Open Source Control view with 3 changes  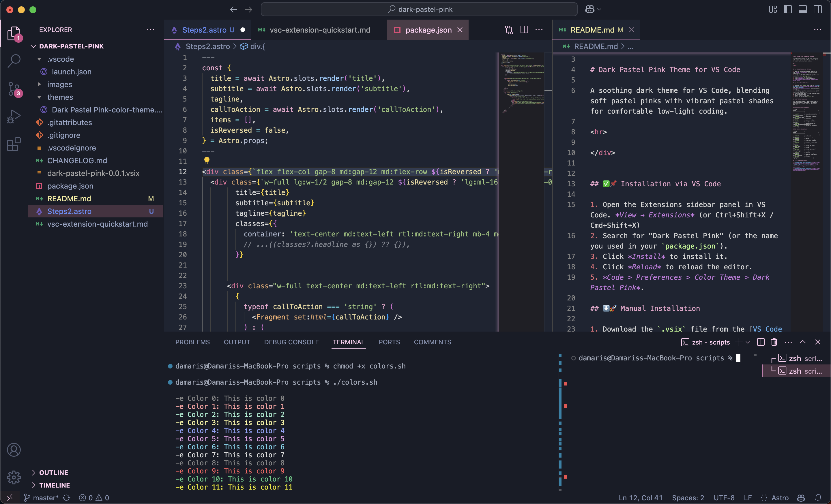(x=14, y=89)
